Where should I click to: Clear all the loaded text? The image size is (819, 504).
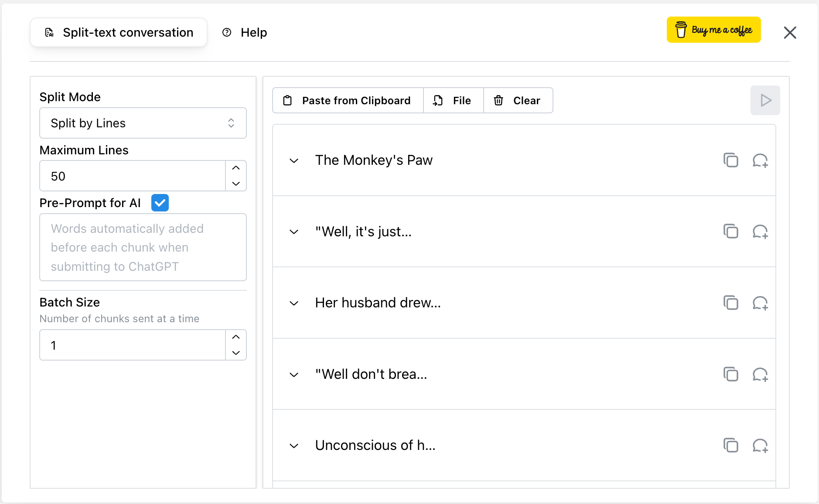click(x=518, y=100)
